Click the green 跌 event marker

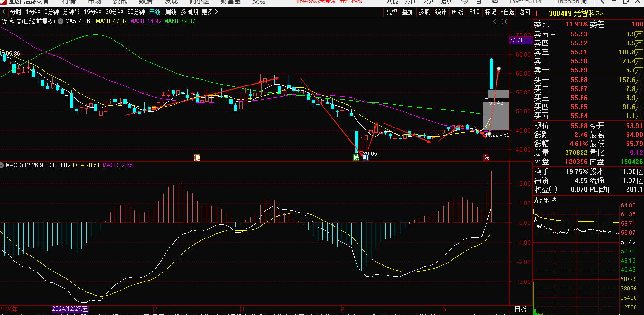click(x=356, y=158)
